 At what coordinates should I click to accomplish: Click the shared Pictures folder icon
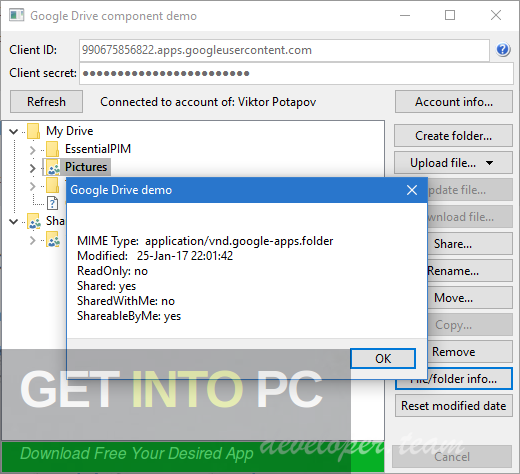pyautogui.click(x=53, y=167)
